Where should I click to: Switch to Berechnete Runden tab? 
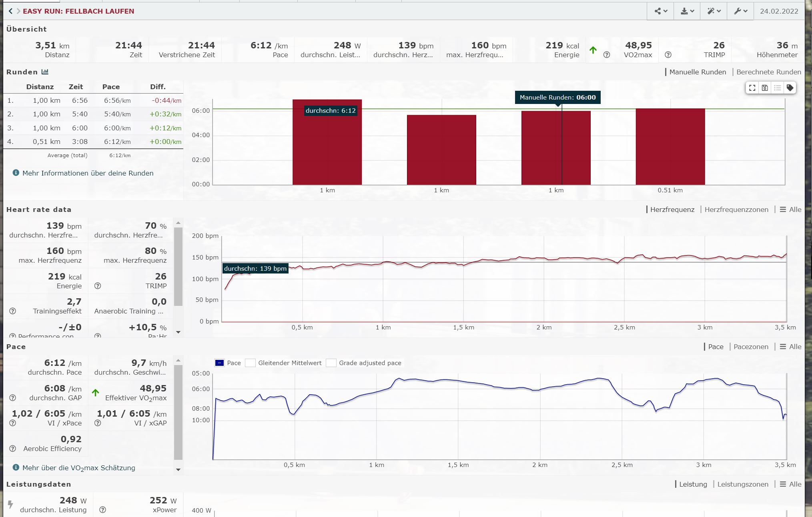(x=768, y=72)
